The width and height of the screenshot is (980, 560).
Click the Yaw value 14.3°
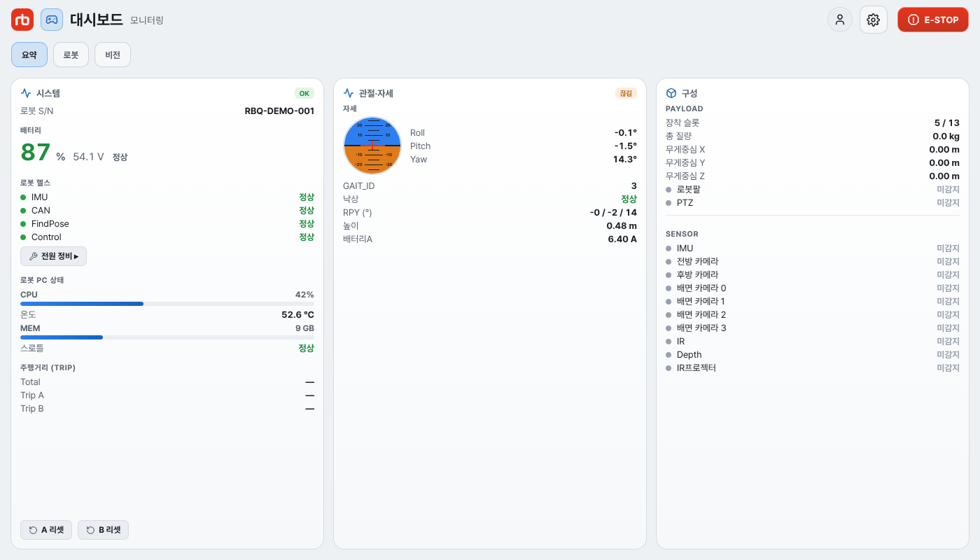(624, 159)
